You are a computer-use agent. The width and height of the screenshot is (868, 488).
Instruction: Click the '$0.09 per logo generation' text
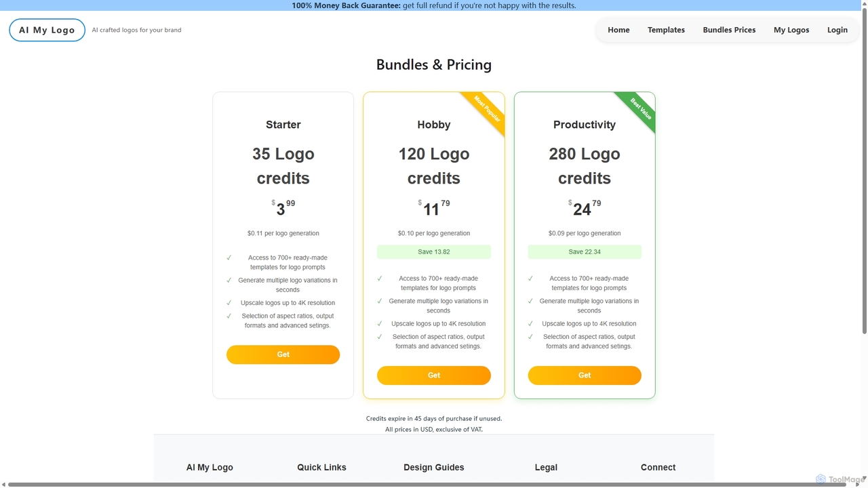tap(585, 233)
